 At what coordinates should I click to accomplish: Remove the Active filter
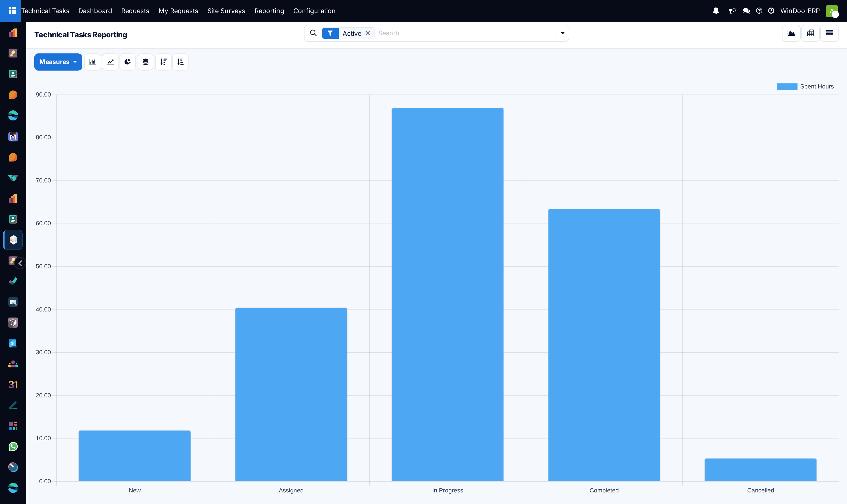(368, 33)
